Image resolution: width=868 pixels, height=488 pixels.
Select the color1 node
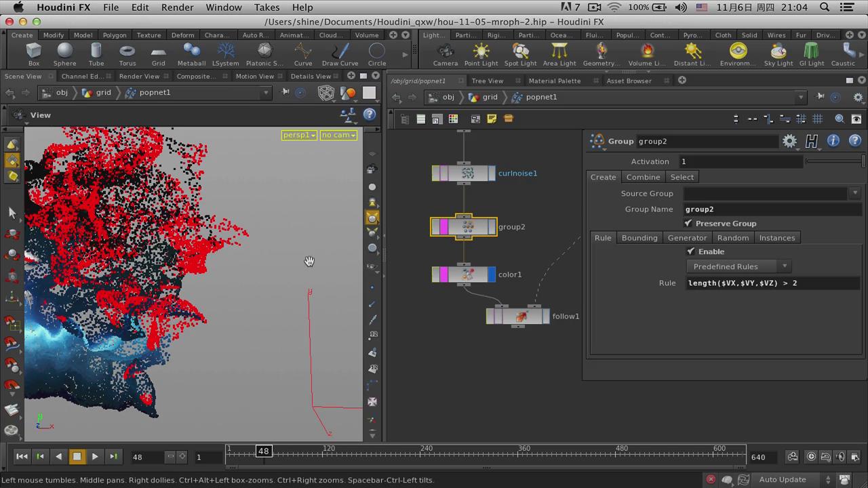pos(464,274)
